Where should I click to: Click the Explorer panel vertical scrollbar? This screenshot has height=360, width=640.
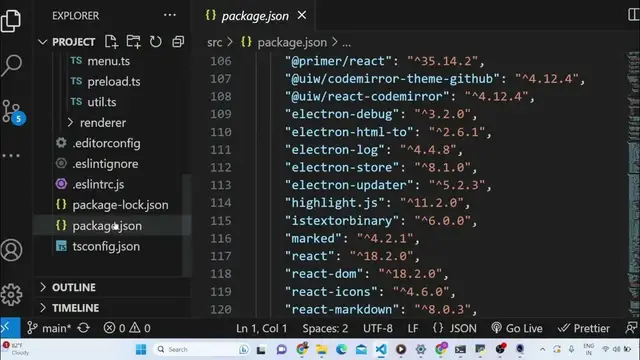tap(187, 226)
